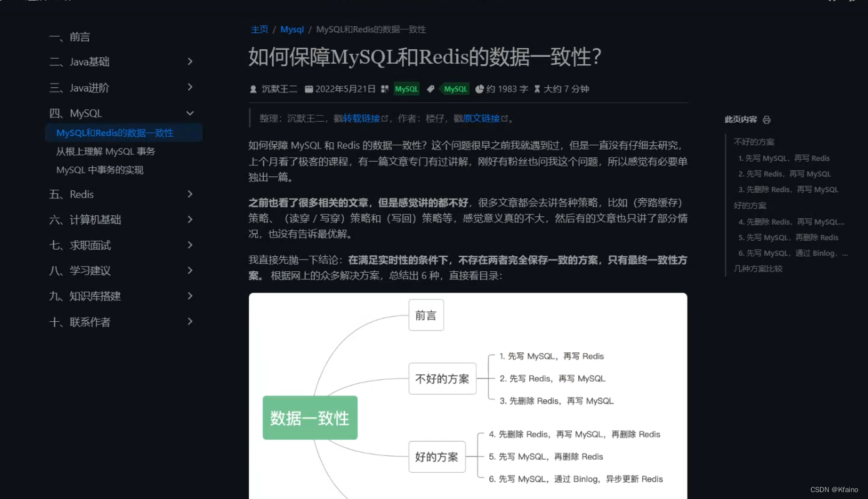Jump to 4. 先删除 Redis，再写 MySQL... TOC entry
This screenshot has width=868, height=499.
791,222
